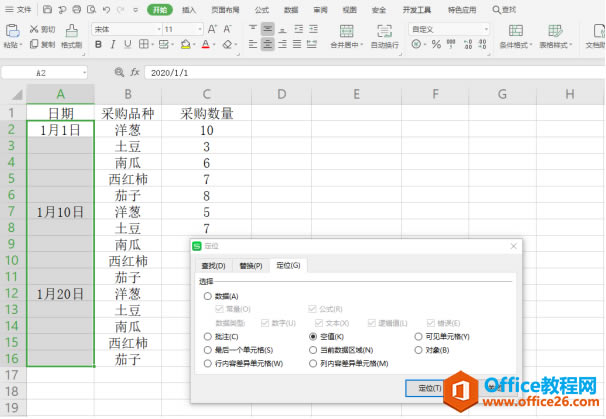The image size is (606, 419).
Task: Expand the font color dropdown arrow
Action: pyautogui.click(x=214, y=45)
